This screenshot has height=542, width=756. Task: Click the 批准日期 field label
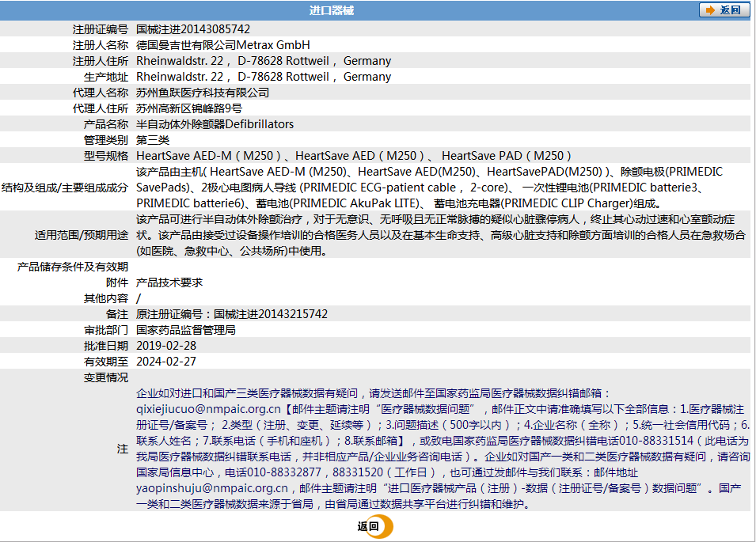(x=105, y=346)
